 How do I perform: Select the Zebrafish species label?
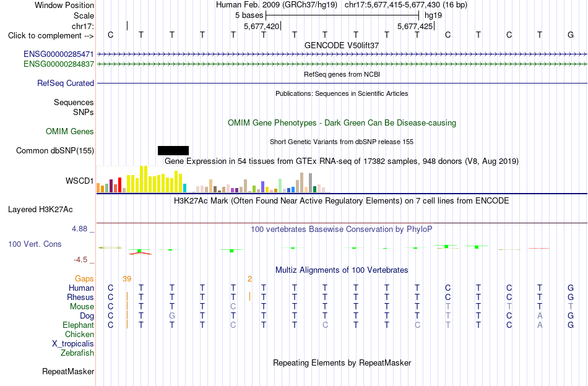pos(77,353)
